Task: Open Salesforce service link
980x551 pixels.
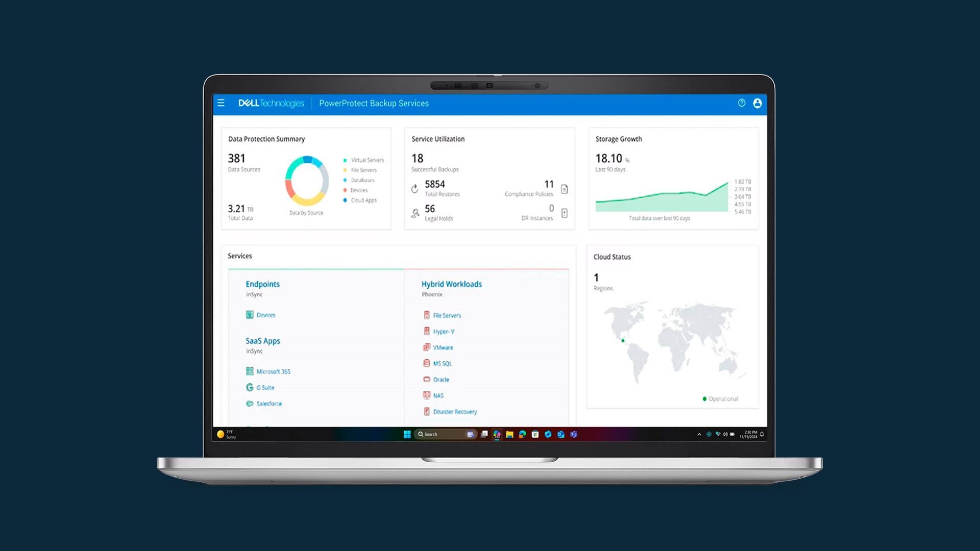Action: pos(269,404)
